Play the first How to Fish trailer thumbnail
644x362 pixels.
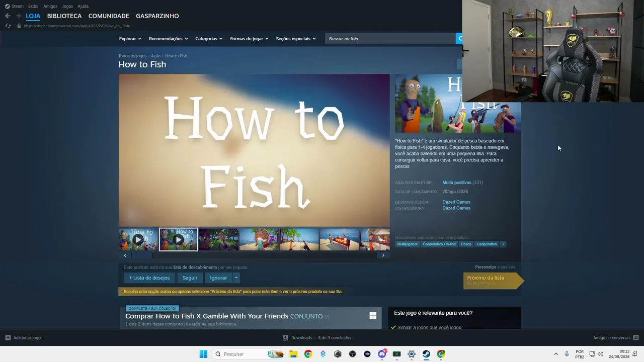[138, 239]
